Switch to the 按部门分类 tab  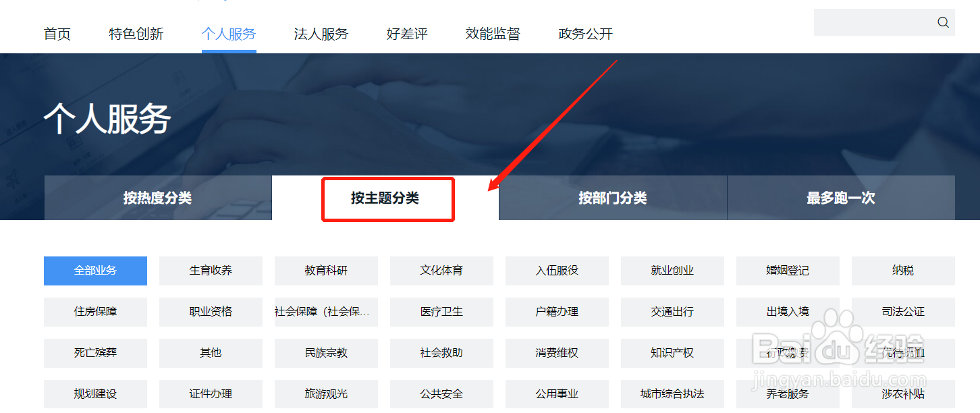(x=613, y=198)
